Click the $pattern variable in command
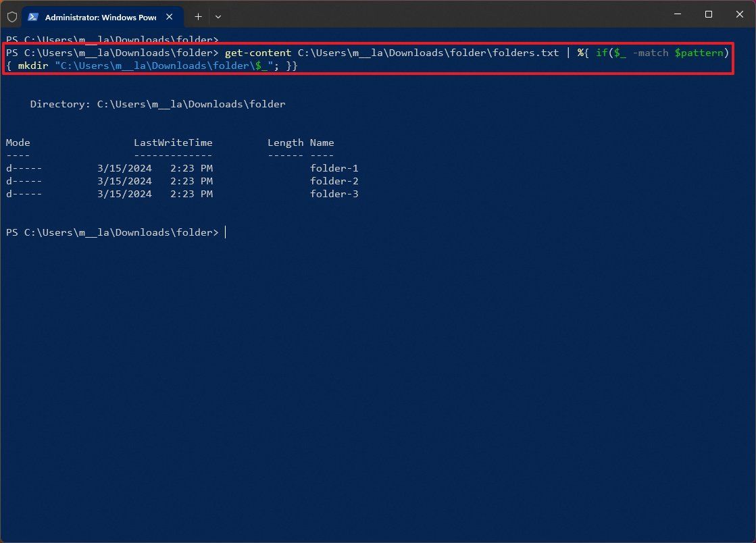 699,53
